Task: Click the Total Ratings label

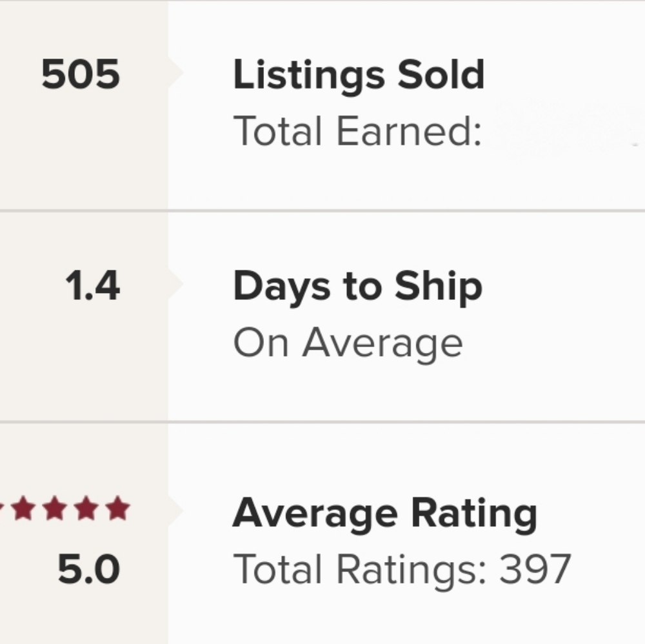Action: [x=360, y=570]
